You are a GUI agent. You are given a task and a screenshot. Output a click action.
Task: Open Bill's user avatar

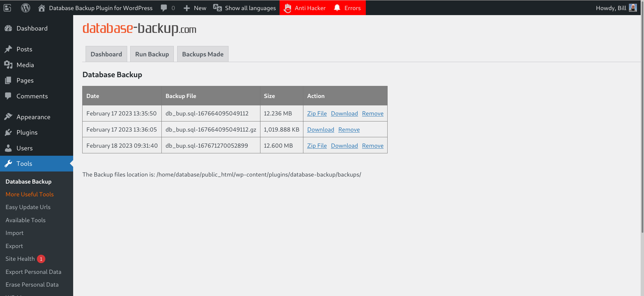click(633, 8)
